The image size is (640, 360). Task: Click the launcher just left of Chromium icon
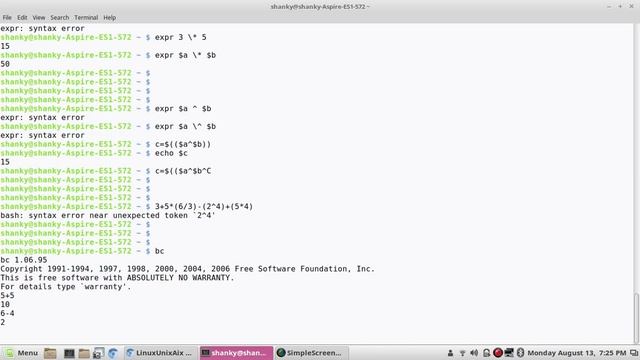[98, 353]
